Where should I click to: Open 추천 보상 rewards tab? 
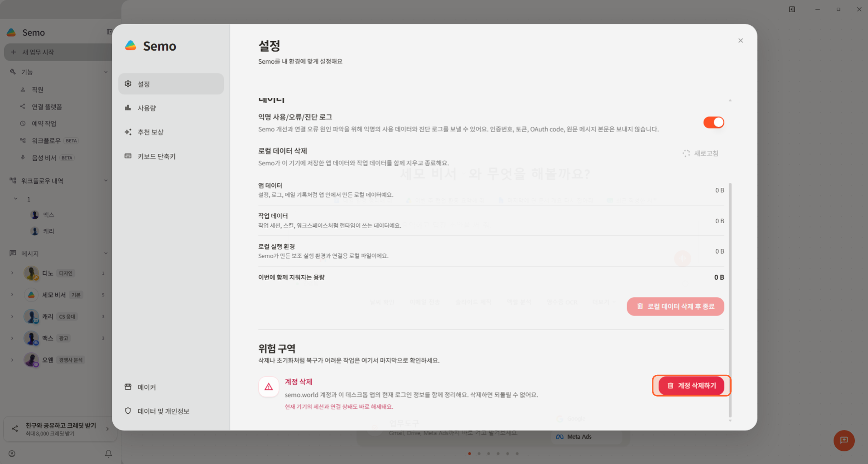coord(171,132)
